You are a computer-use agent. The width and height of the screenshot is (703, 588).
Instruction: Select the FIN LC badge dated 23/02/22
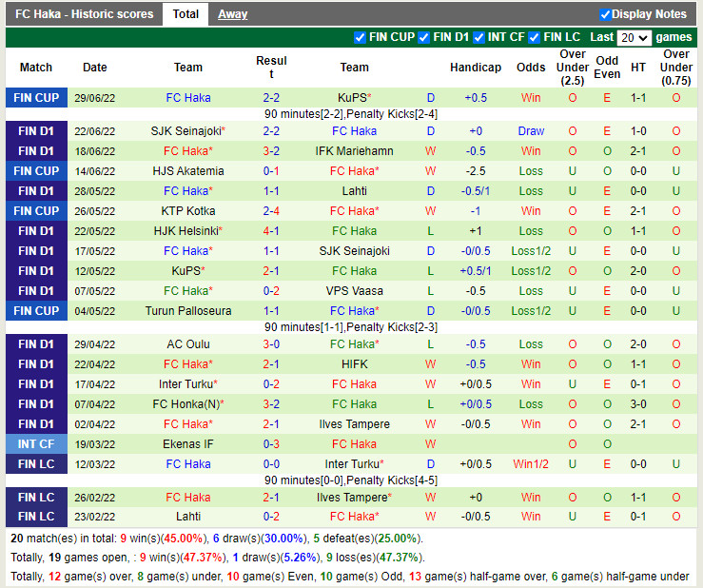pyautogui.click(x=36, y=517)
